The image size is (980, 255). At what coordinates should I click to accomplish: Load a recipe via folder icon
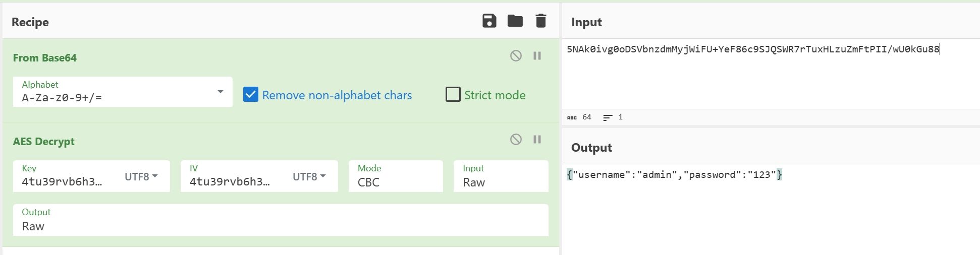coord(515,21)
